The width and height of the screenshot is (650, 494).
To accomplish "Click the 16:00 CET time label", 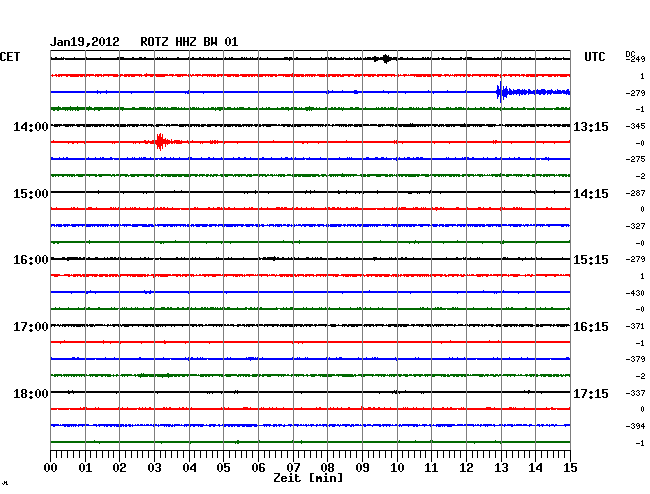I will tap(31, 260).
